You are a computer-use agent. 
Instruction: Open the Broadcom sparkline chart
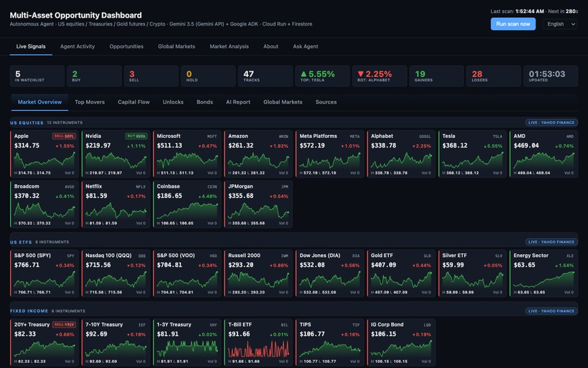point(45,211)
